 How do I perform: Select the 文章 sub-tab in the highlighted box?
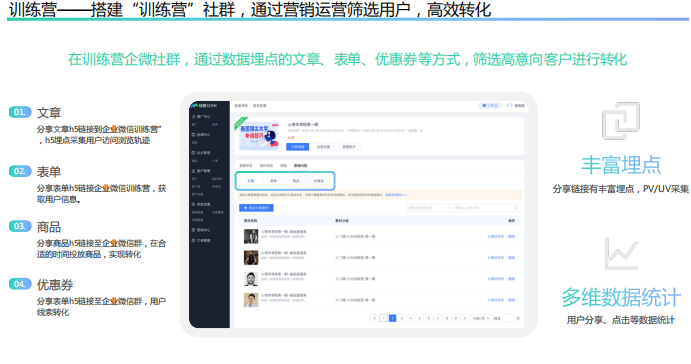250,181
